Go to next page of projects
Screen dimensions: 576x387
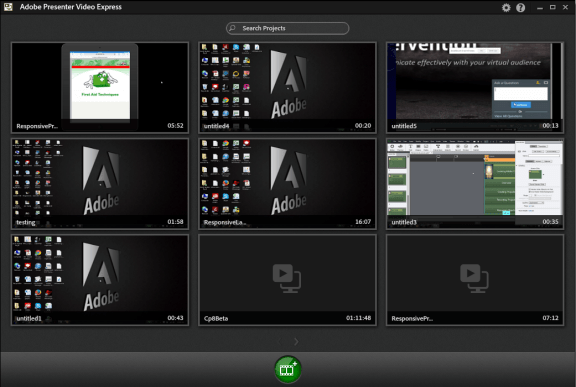tap(296, 341)
